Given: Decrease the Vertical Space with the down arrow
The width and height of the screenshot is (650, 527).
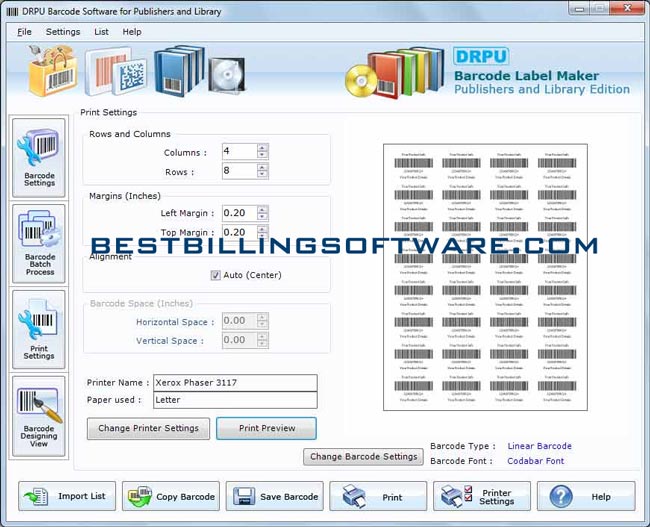Looking at the screenshot, I should [262, 344].
